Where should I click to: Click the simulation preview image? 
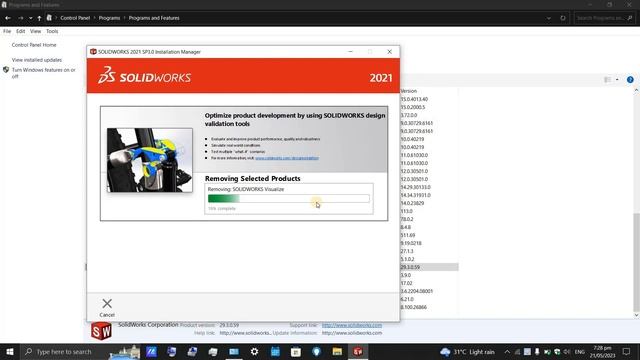pyautogui.click(x=150, y=160)
